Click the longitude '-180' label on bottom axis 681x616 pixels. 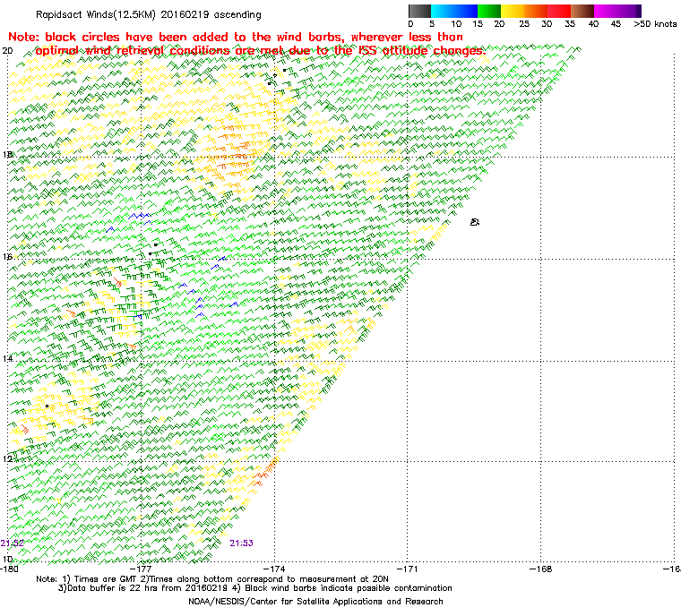tap(9, 569)
